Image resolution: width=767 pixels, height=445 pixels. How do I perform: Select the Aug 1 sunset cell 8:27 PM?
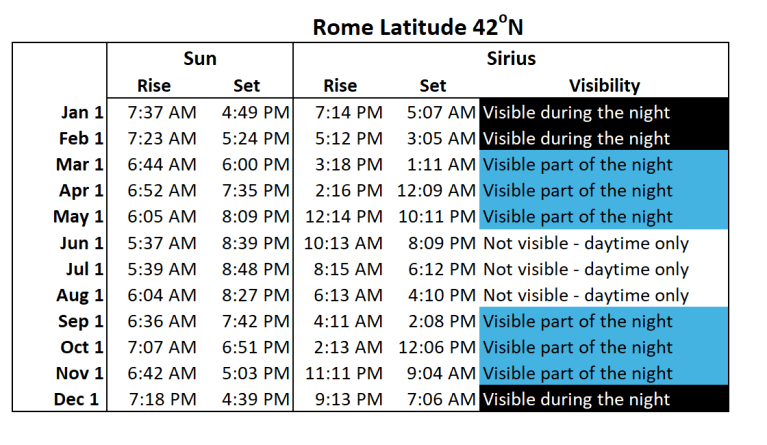(256, 295)
